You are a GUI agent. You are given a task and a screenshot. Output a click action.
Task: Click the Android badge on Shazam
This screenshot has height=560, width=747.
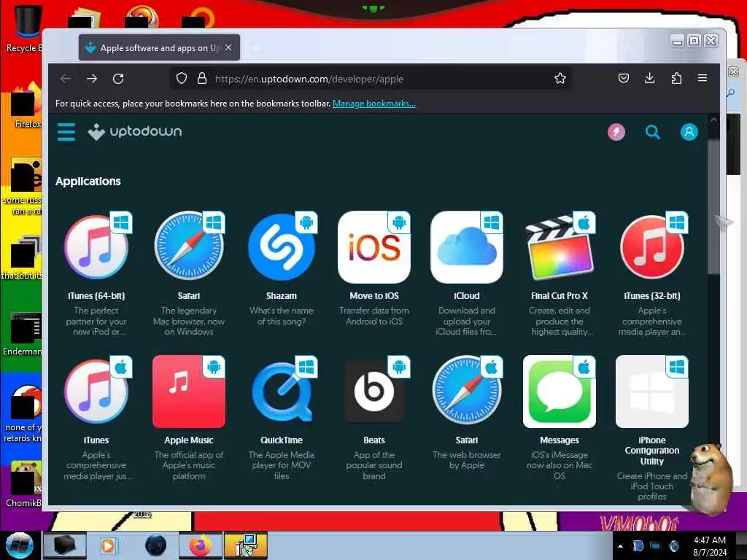tap(306, 222)
